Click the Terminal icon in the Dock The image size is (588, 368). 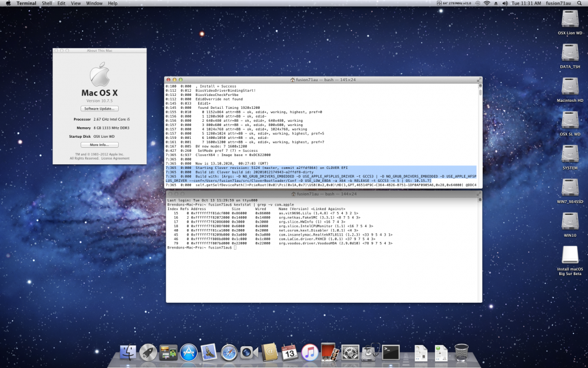(x=391, y=352)
